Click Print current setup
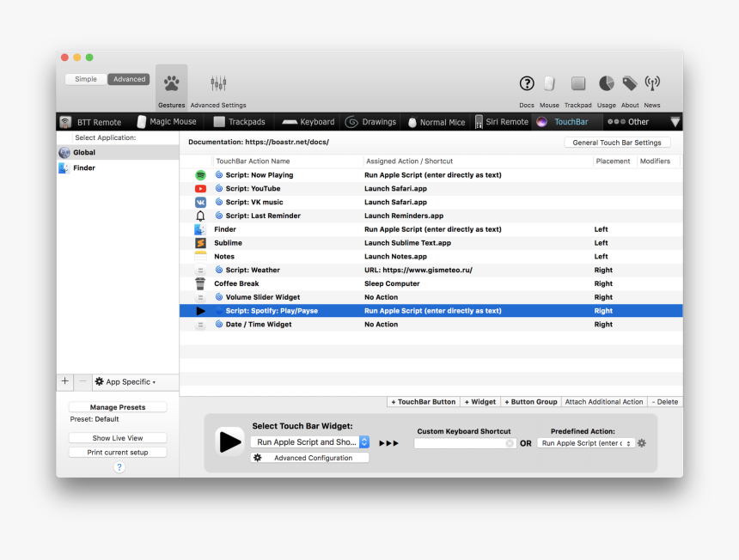Viewport: 739px width, 560px height. coord(118,452)
